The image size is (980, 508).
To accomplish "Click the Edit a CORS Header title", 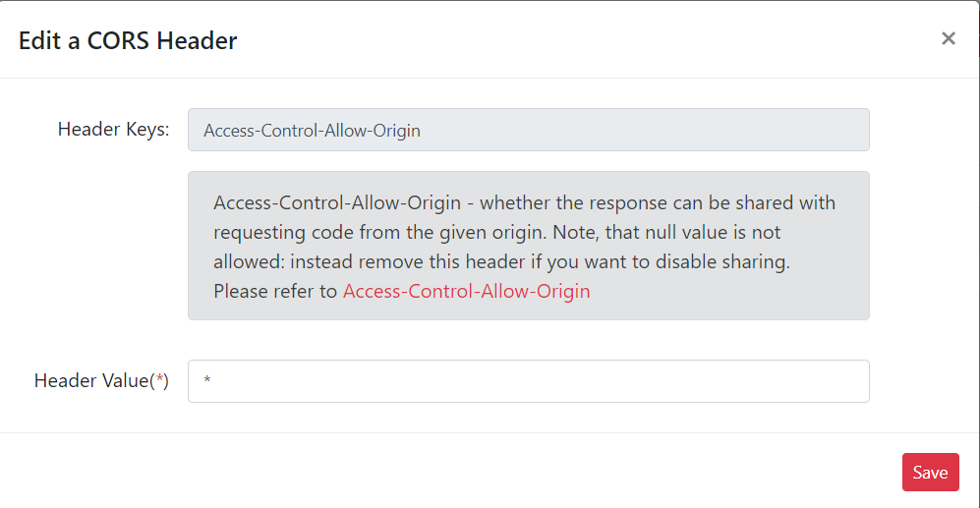I will 128,40.
